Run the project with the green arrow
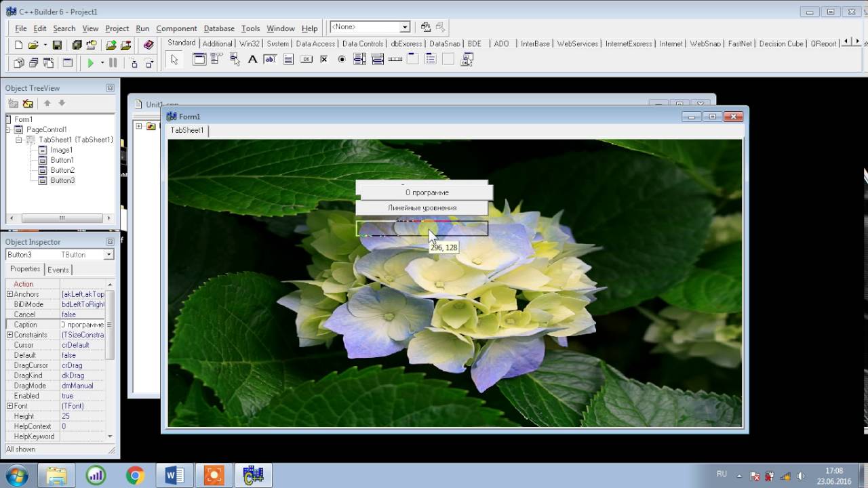This screenshot has height=488, width=868. pos(90,63)
